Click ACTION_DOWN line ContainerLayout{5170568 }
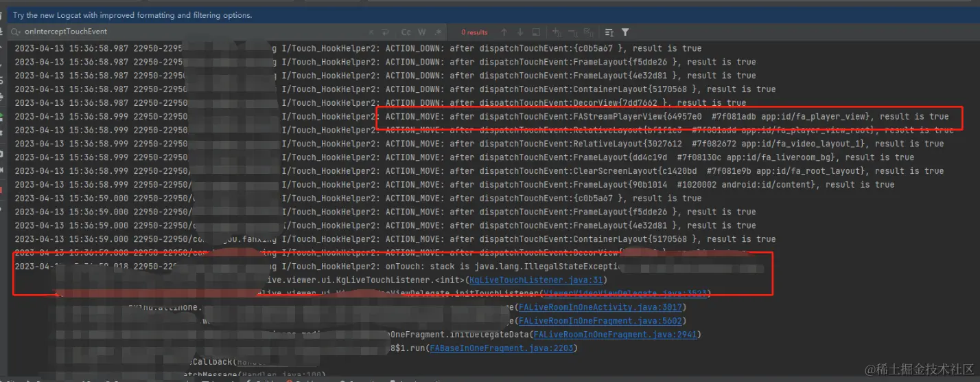This screenshot has height=382, width=980. (x=395, y=89)
